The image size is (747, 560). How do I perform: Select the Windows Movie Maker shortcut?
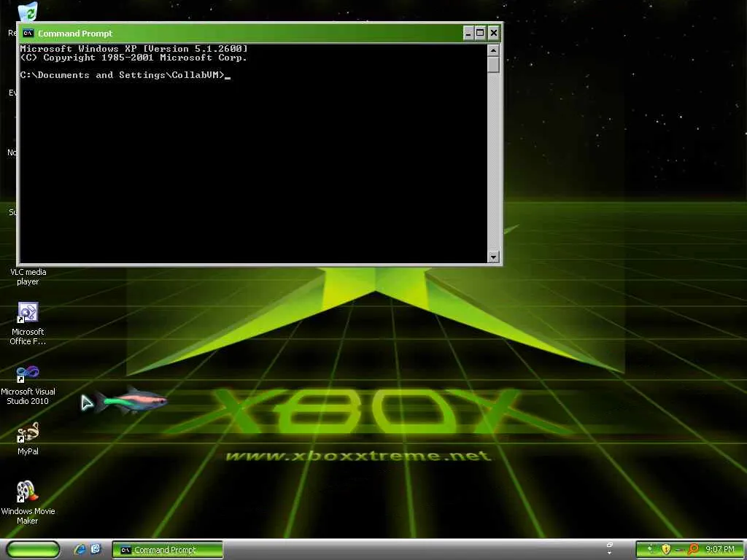28,503
